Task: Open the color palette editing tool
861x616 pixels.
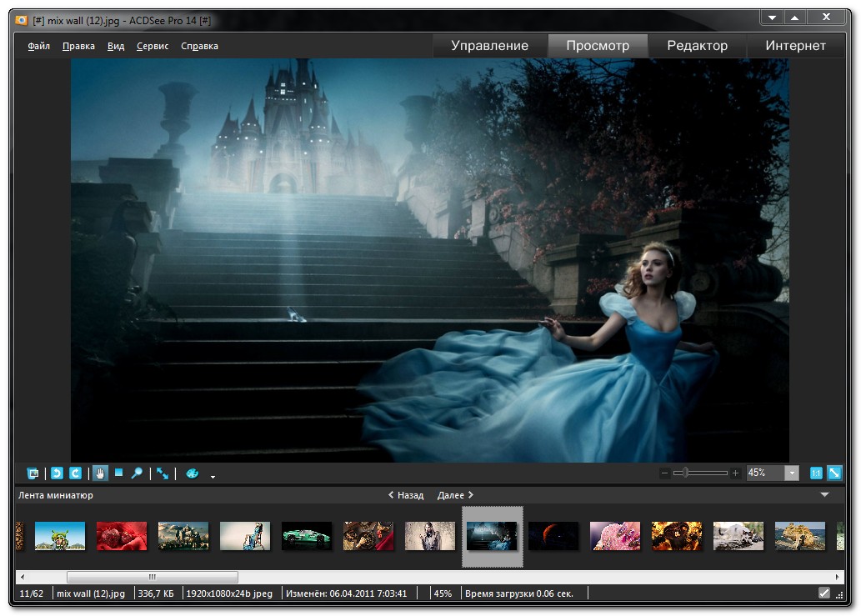Action: [x=193, y=473]
